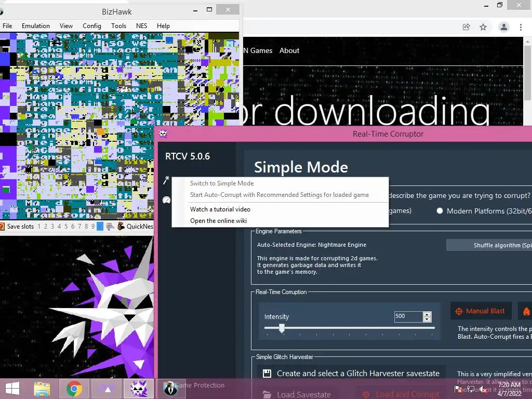Open the File menu in BizHawk
532x399 pixels.
(7, 26)
